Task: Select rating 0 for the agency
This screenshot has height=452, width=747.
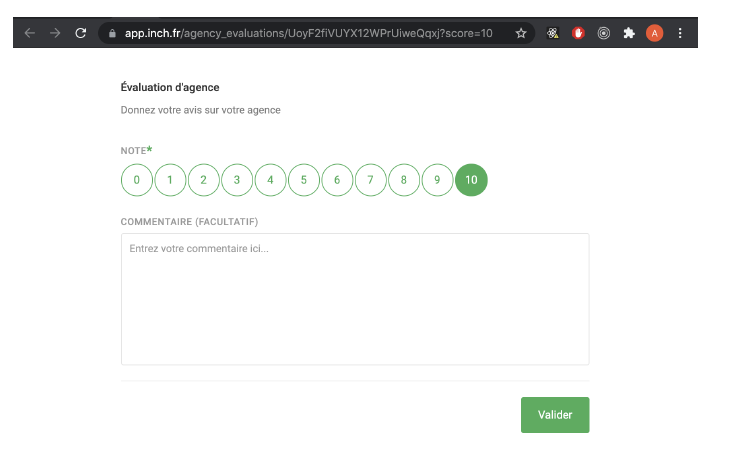Action: 137,180
